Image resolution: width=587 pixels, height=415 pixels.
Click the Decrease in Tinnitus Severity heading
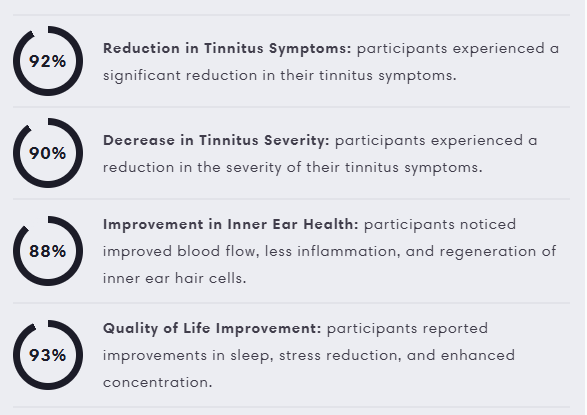(x=216, y=140)
